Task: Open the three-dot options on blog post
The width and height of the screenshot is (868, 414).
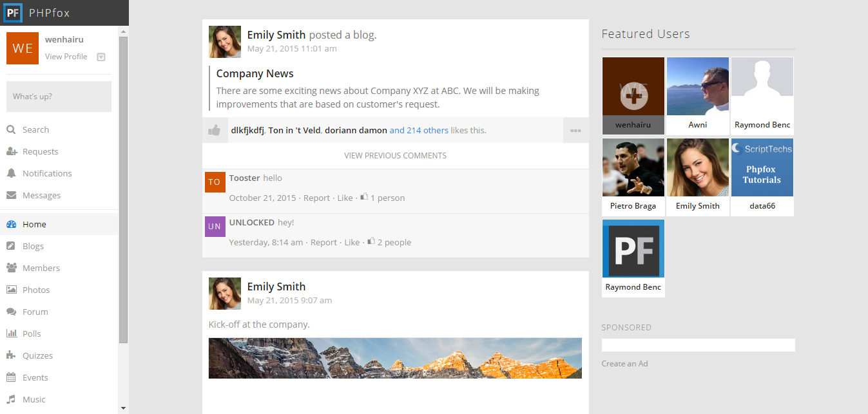Action: (x=575, y=130)
